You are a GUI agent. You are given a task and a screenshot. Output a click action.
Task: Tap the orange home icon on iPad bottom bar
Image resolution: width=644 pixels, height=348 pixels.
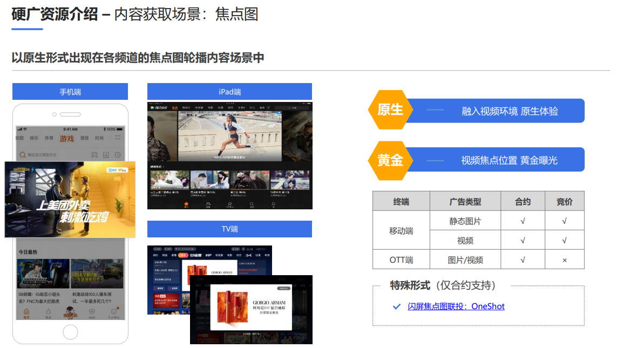click(186, 203)
